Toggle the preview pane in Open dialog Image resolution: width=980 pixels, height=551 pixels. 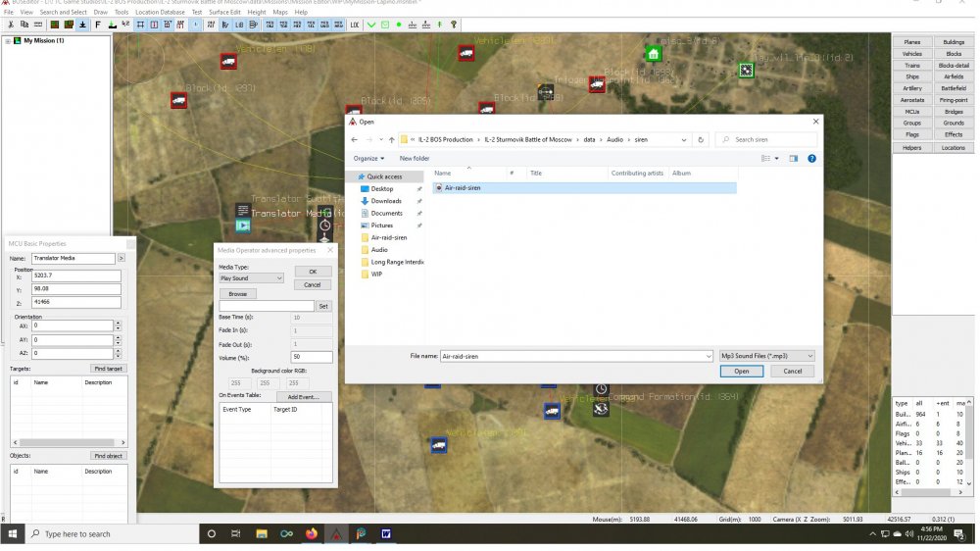[x=794, y=158]
